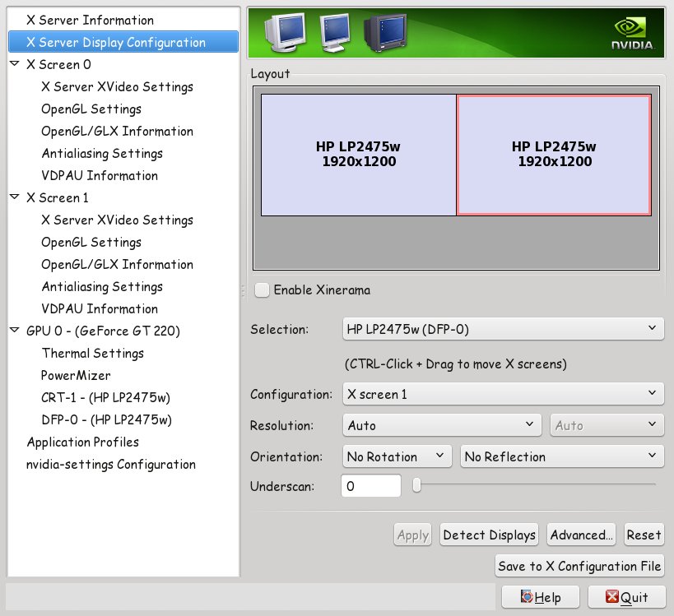
Task: Open the Selection dropdown HP LP2475w (DFP-0)
Action: coord(503,329)
